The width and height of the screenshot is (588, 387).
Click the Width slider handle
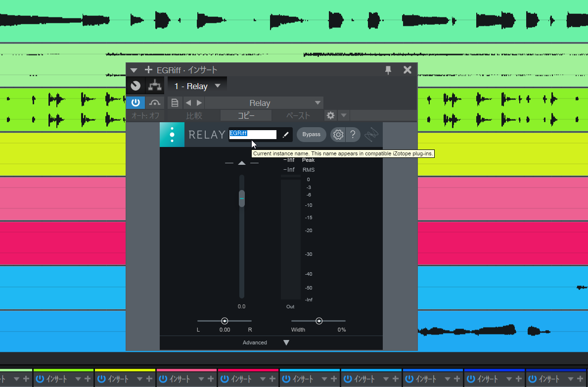click(319, 321)
